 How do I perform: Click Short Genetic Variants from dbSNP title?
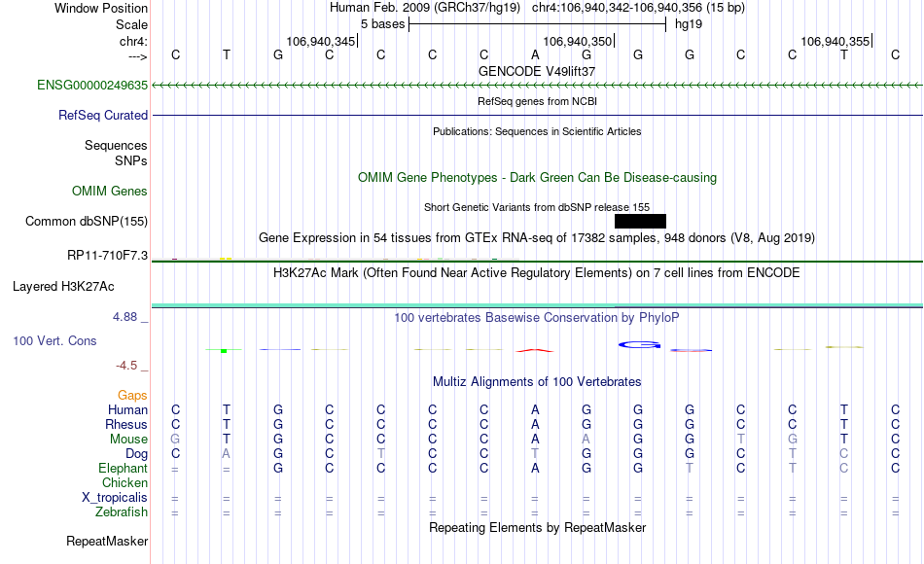click(537, 207)
